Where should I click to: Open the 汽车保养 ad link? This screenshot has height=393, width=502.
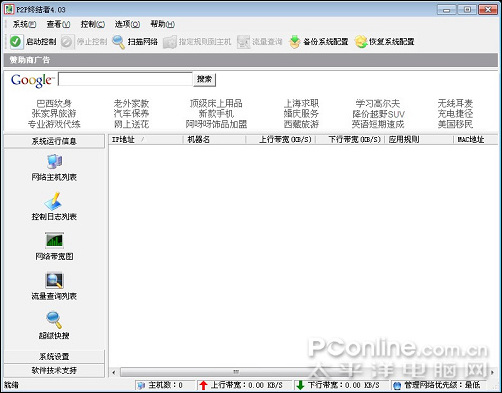click(x=131, y=114)
